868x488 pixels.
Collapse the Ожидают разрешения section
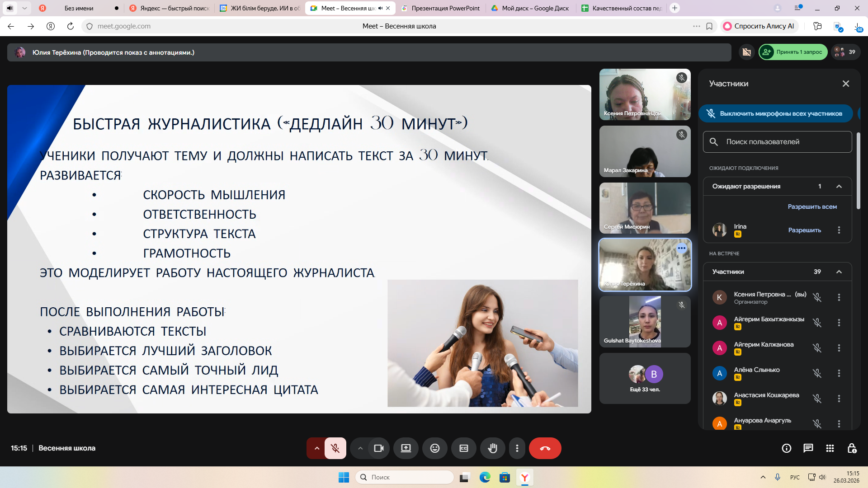point(839,186)
